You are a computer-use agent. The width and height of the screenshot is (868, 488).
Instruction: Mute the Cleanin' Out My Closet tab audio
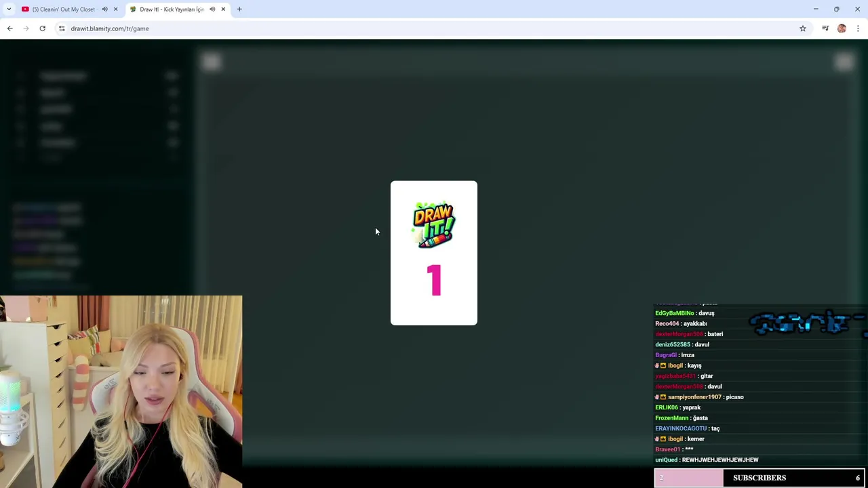pyautogui.click(x=104, y=9)
